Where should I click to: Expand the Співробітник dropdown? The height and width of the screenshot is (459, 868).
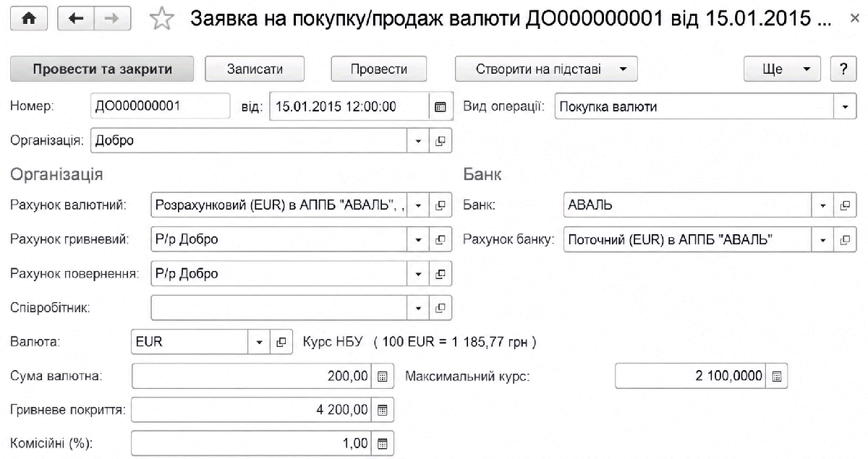(x=418, y=307)
